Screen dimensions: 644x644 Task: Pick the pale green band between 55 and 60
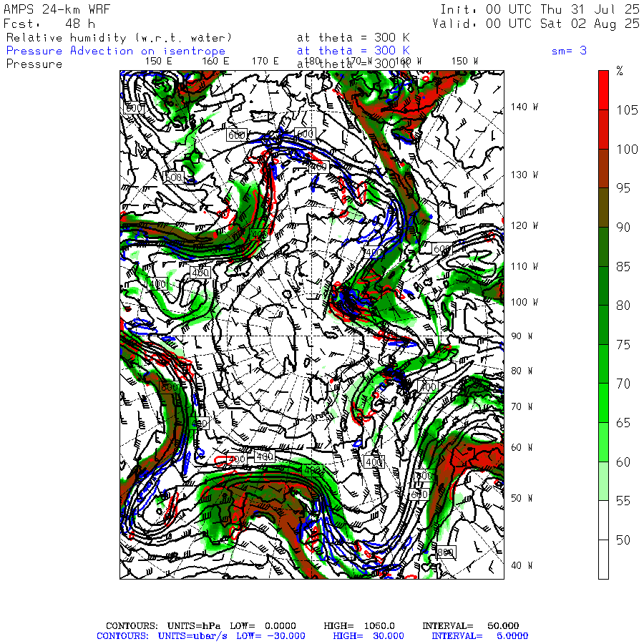click(603, 481)
